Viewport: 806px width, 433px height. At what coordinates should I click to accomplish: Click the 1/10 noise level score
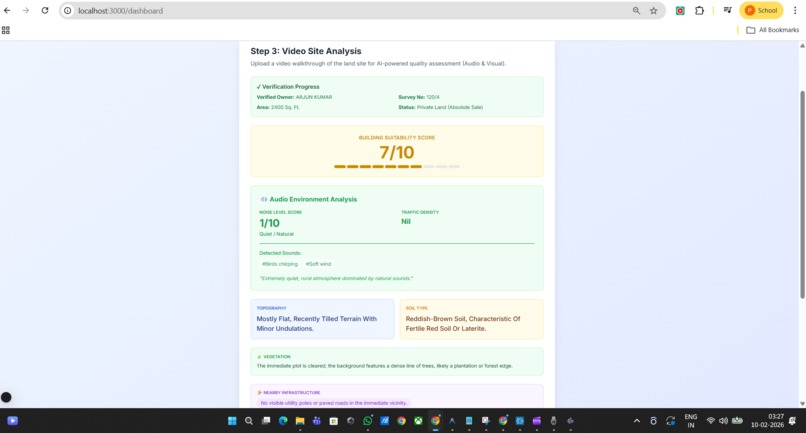[x=269, y=223]
